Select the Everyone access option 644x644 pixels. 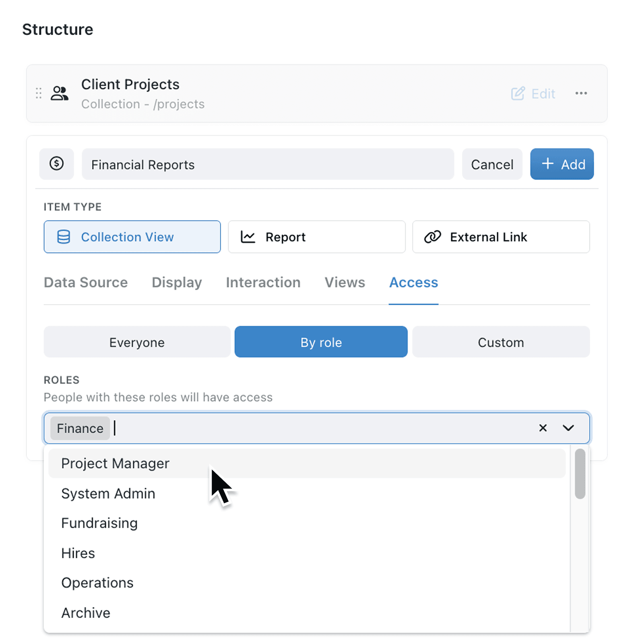pyautogui.click(x=136, y=342)
